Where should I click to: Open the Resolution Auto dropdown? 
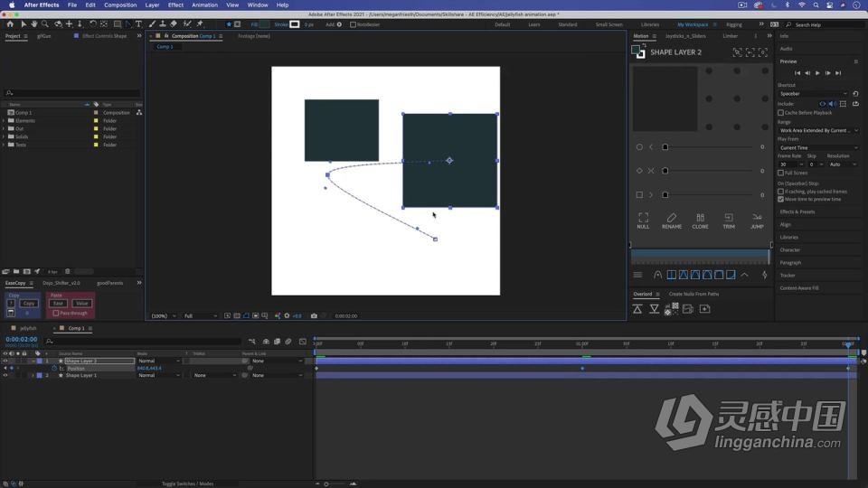coord(843,164)
